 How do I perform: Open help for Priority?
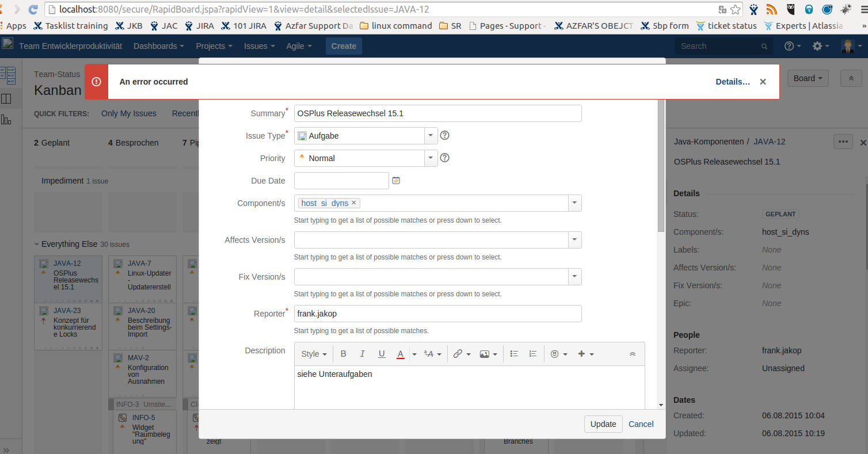click(x=444, y=158)
